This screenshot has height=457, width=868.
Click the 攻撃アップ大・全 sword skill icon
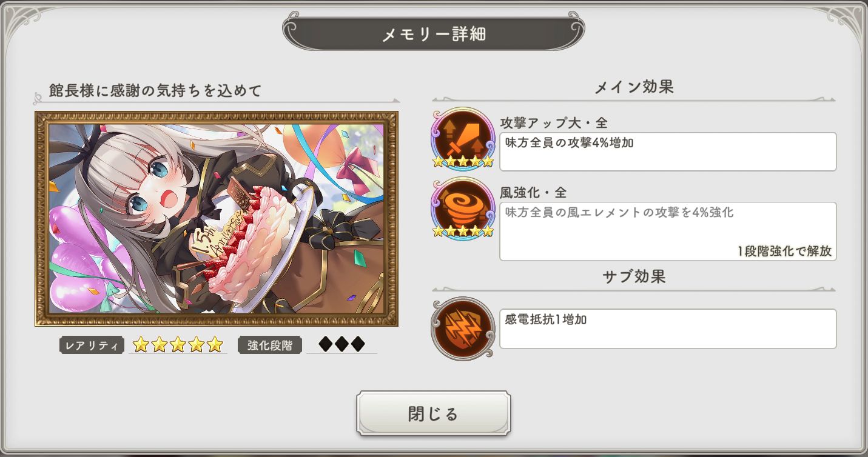[x=463, y=138]
